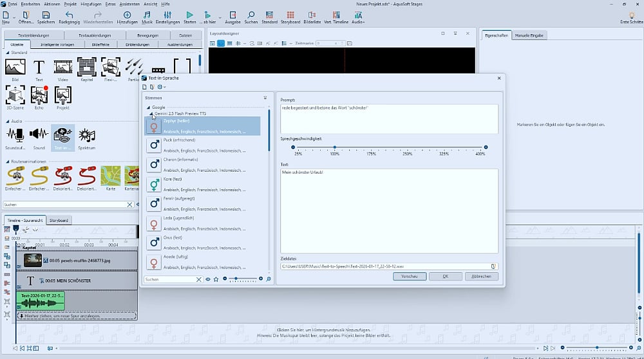Open the Soundaufnahme microphone object
Image resolution: width=644 pixels, height=359 pixels.
point(15,134)
